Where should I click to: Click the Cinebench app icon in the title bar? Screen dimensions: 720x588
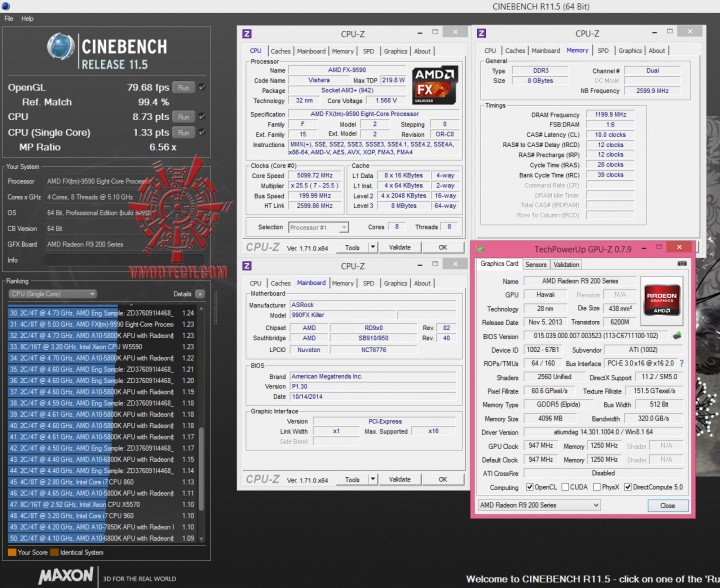(x=5, y=6)
